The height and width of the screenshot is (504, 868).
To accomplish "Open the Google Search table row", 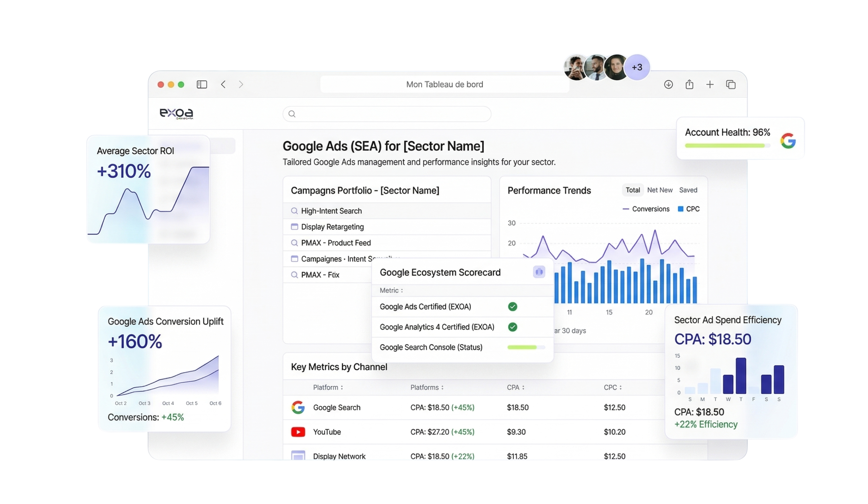I will tap(474, 407).
